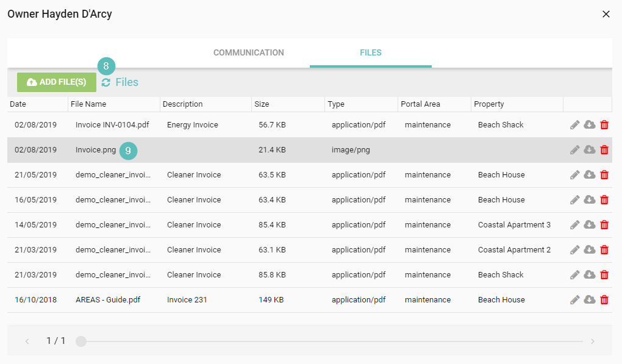Delete the Energy Invoice file row
The image size is (622, 364).
(x=604, y=125)
